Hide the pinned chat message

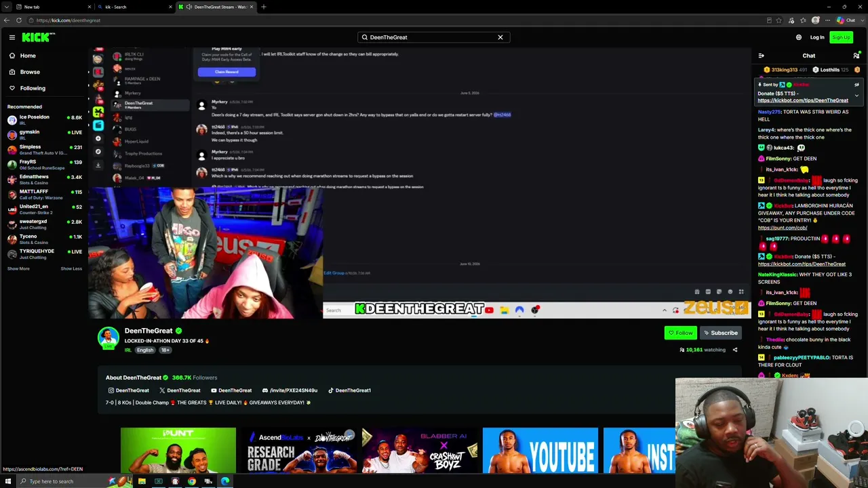(856, 85)
